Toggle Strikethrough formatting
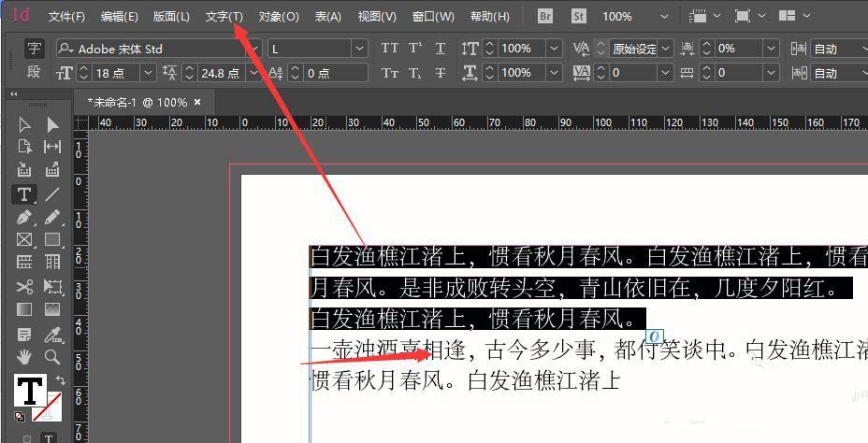 pyautogui.click(x=441, y=73)
